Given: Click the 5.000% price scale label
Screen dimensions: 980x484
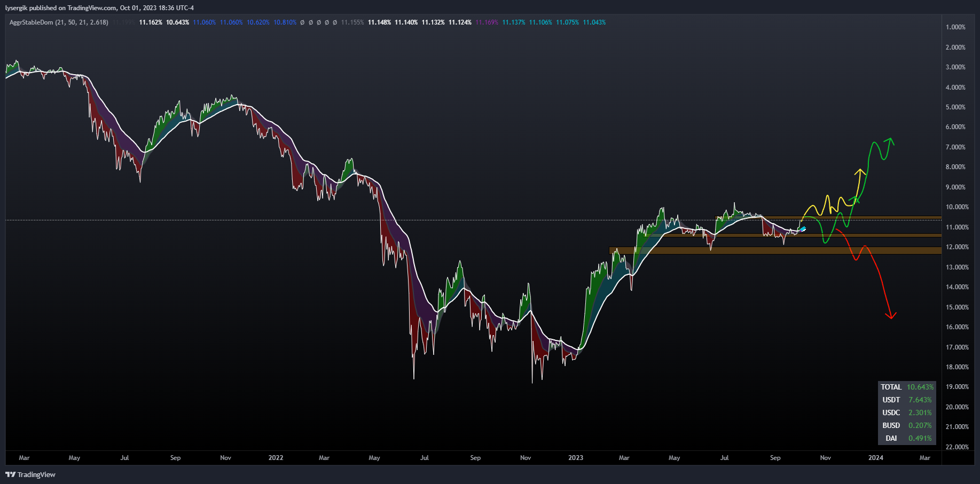Looking at the screenshot, I should point(955,107).
